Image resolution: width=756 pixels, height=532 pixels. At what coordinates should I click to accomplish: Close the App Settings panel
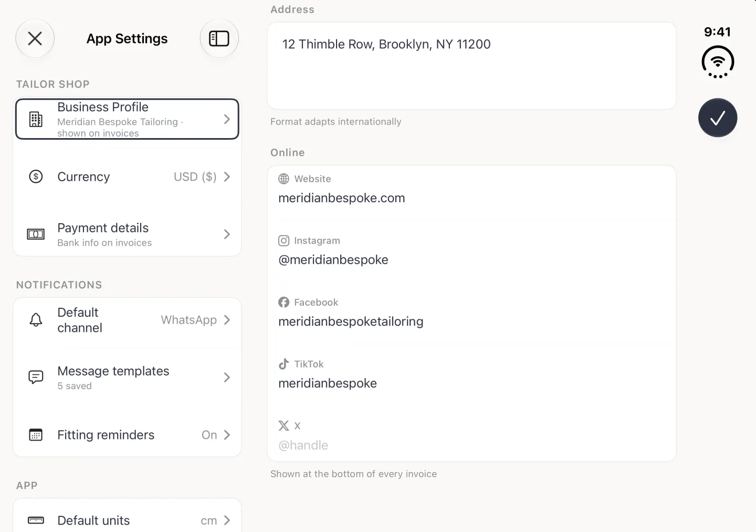pyautogui.click(x=35, y=38)
